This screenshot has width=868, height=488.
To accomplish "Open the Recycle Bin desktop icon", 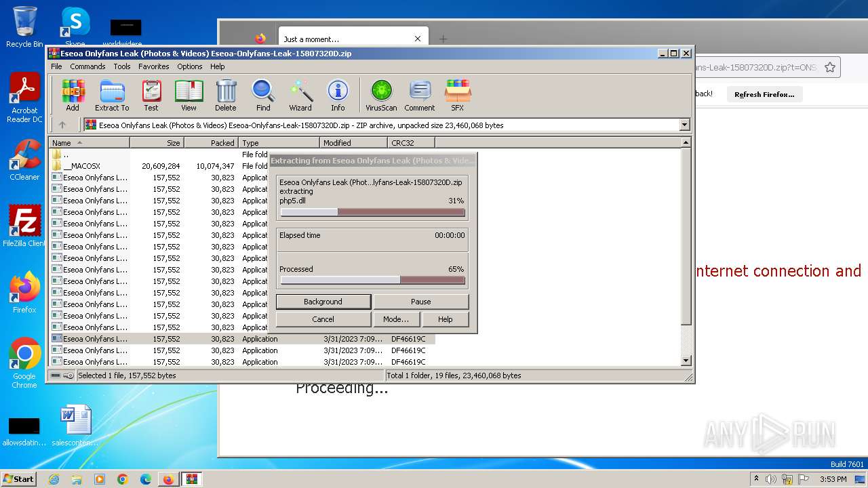I will coord(24,26).
